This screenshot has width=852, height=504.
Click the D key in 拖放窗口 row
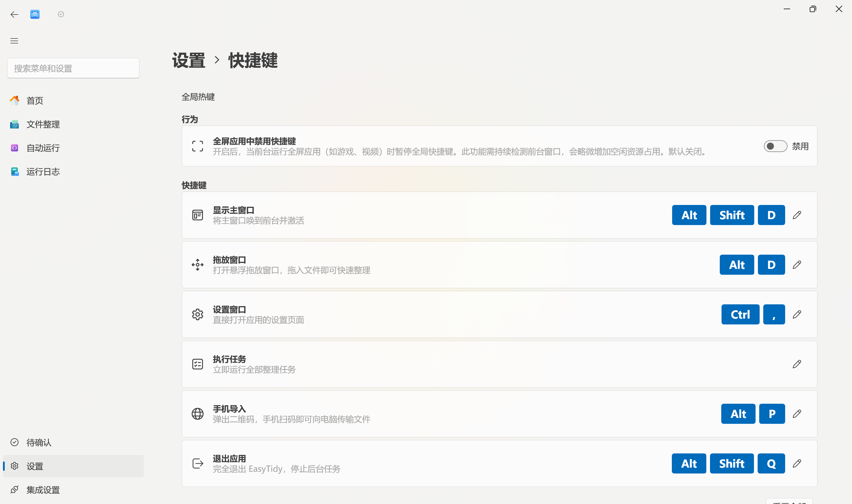[772, 265]
